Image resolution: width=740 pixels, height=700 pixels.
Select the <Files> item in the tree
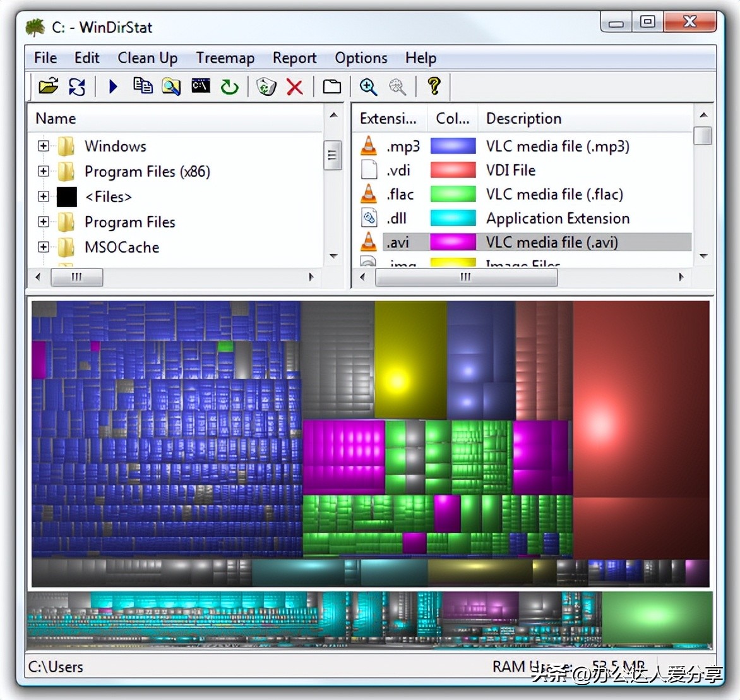[x=107, y=196]
